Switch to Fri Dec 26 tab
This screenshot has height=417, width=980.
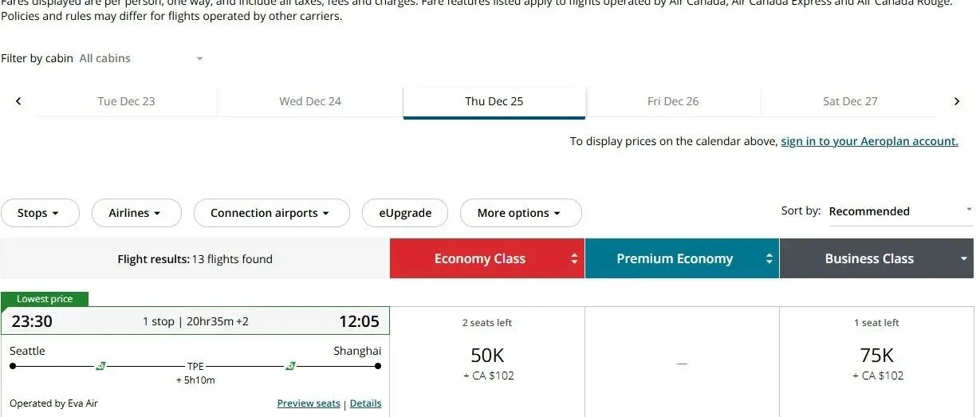pos(673,101)
